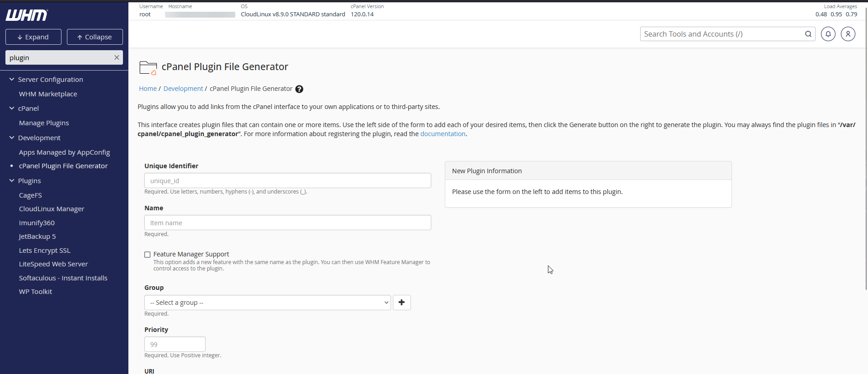Focus the Name input field
The height and width of the screenshot is (374, 868).
pos(288,223)
